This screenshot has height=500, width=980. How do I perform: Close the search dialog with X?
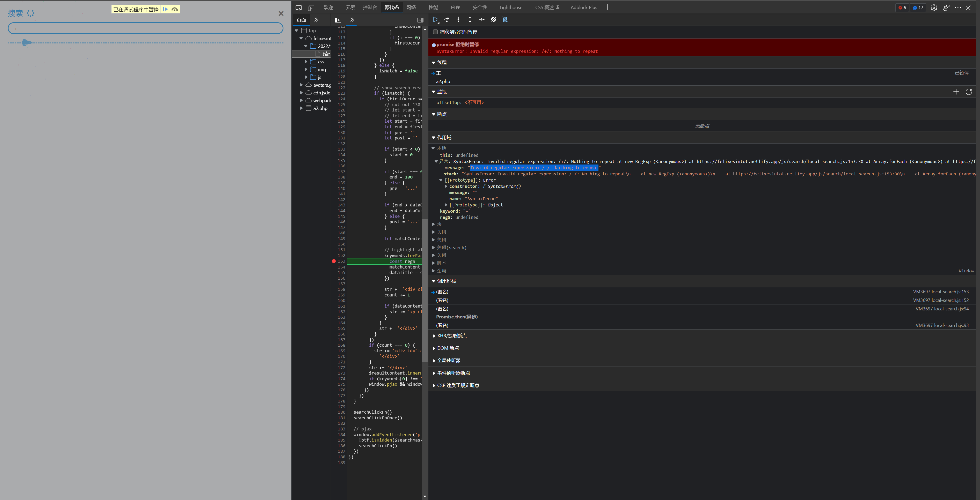281,14
